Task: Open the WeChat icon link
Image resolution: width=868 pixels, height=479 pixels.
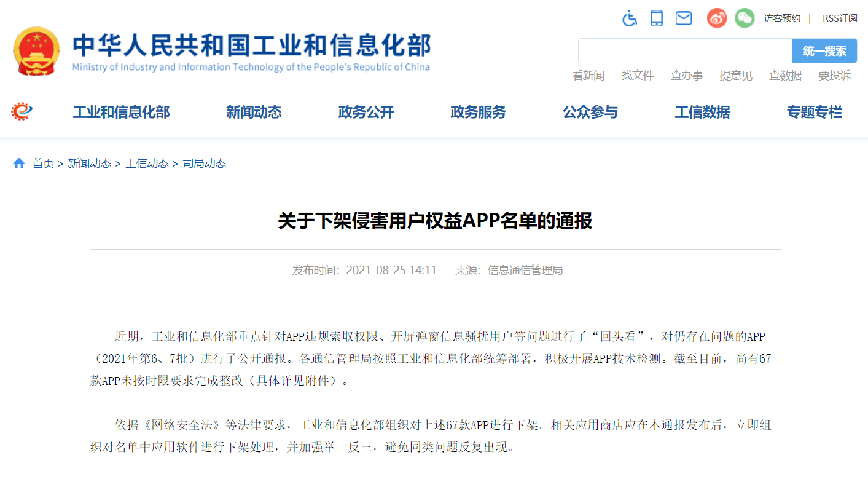Action: pyautogui.click(x=744, y=18)
